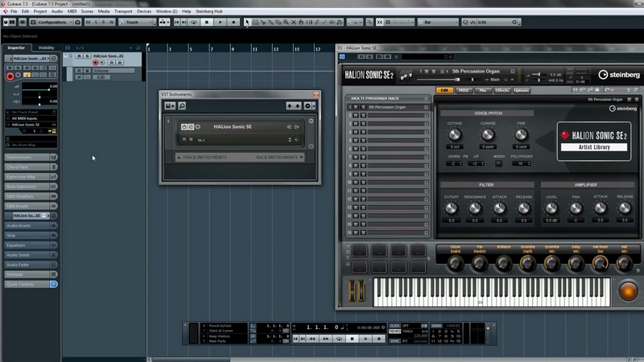Expand the Equalizers inspector section
644x362 pixels.
tap(31, 245)
